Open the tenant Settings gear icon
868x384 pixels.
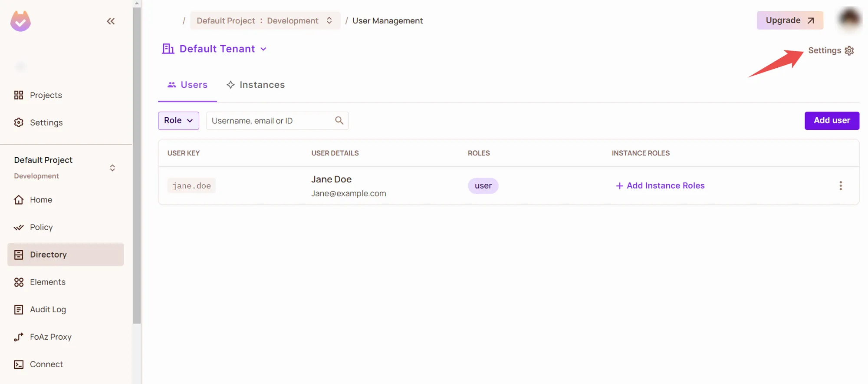849,51
